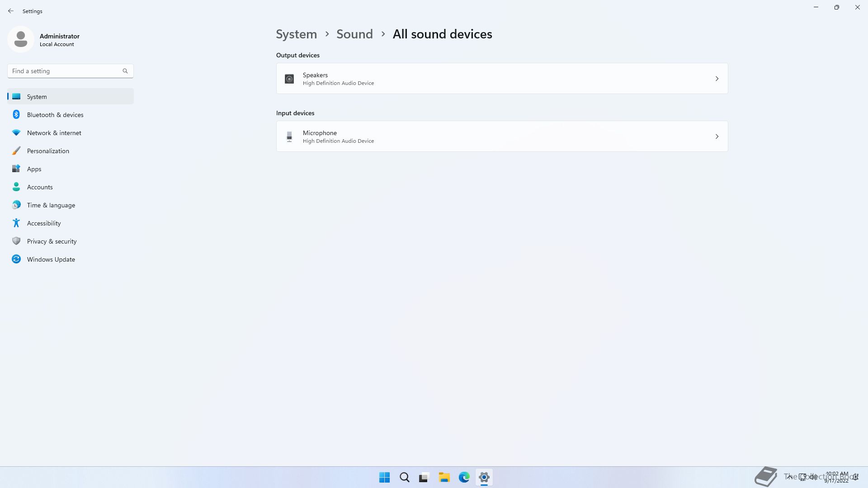Screen dimensions: 868x488
Task: Open Bluetooth & devices settings
Action: [x=55, y=115]
